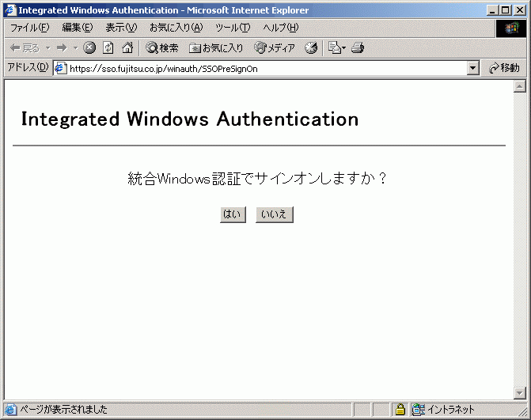531x420 pixels.
Task: Click the いいえ button to decline
Action: [275, 214]
